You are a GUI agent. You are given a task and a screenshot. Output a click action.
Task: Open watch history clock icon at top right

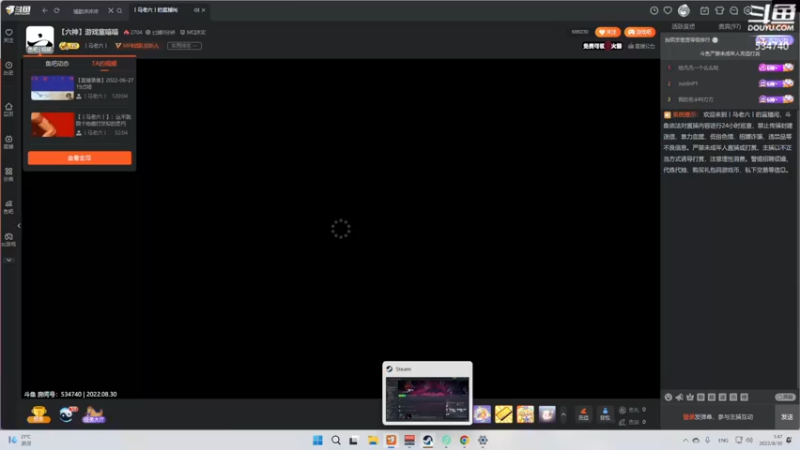point(654,10)
